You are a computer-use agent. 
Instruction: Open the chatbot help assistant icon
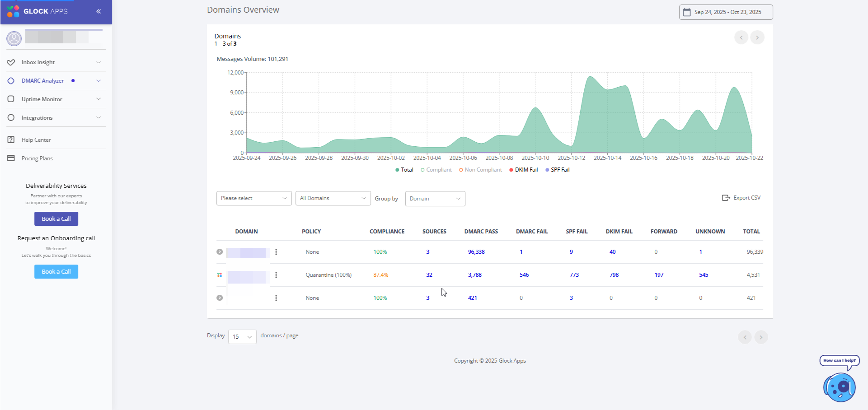click(840, 387)
